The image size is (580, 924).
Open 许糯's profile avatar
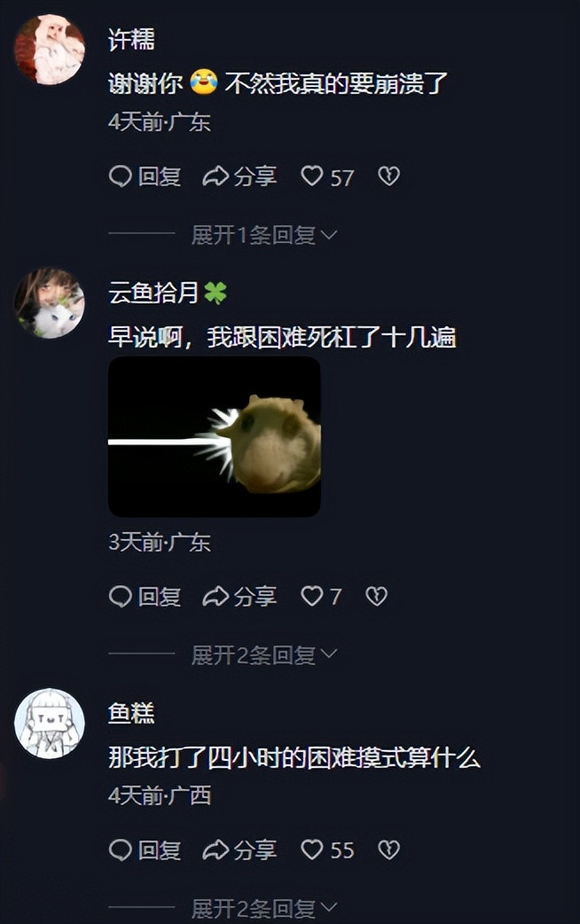pyautogui.click(x=50, y=50)
